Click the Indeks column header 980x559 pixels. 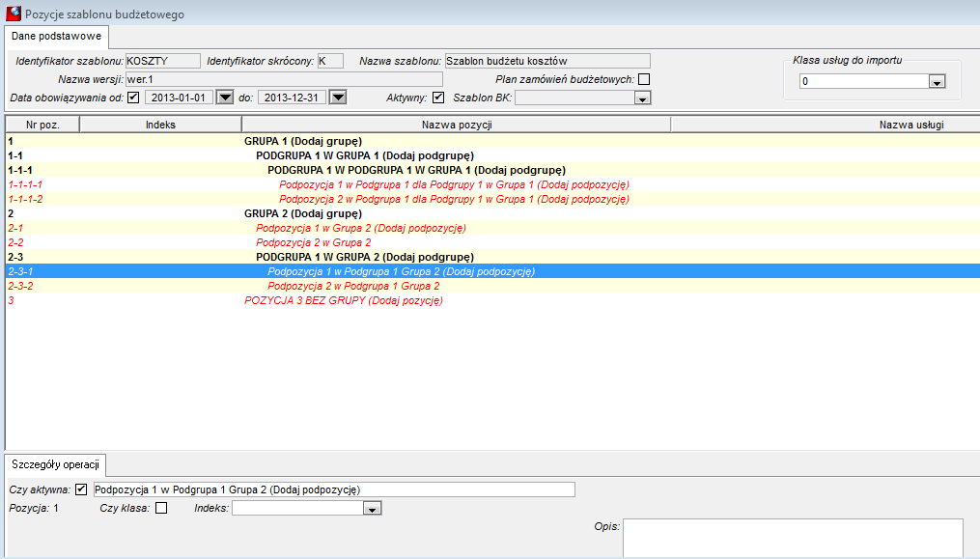tap(160, 125)
